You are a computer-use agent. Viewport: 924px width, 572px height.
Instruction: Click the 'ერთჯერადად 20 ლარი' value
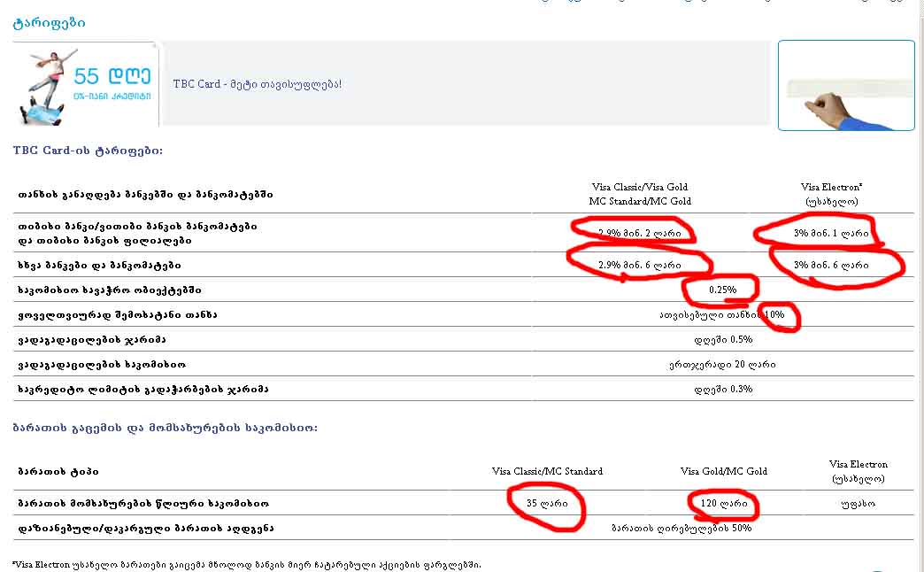(722, 365)
